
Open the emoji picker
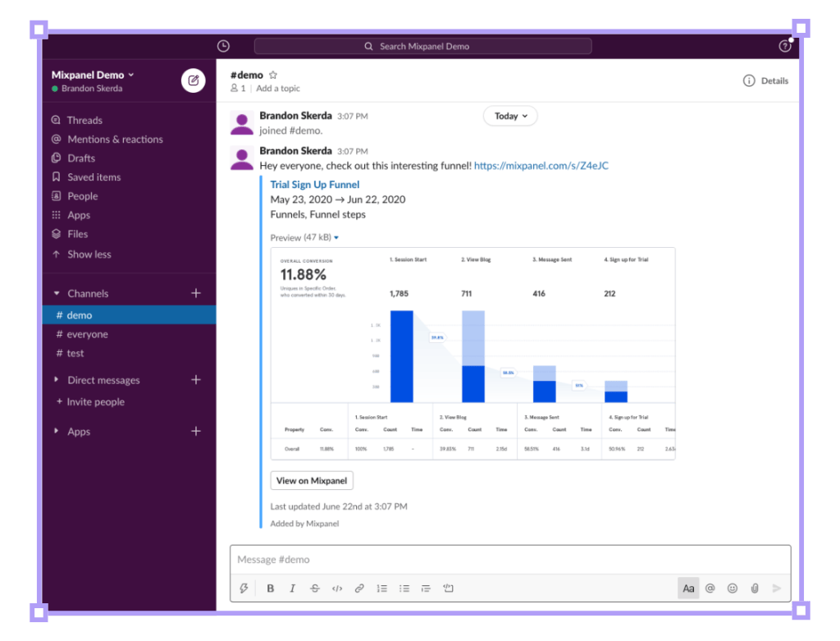(x=733, y=588)
